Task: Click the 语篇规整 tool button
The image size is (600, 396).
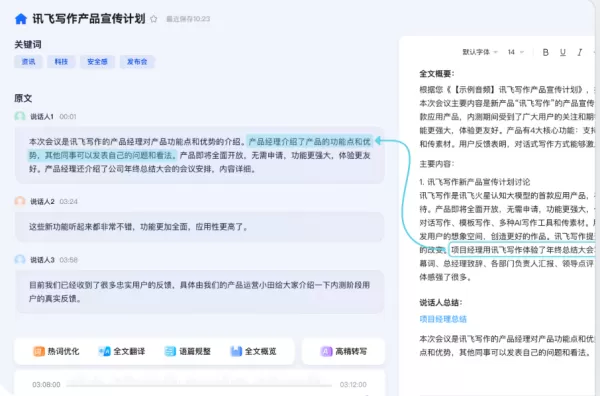Action: tap(188, 351)
